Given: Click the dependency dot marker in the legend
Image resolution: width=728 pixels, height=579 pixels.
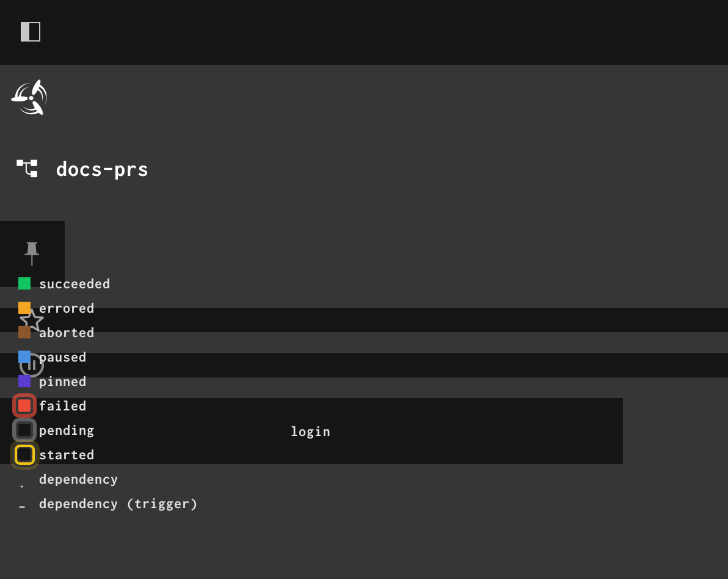Looking at the screenshot, I should point(22,484).
